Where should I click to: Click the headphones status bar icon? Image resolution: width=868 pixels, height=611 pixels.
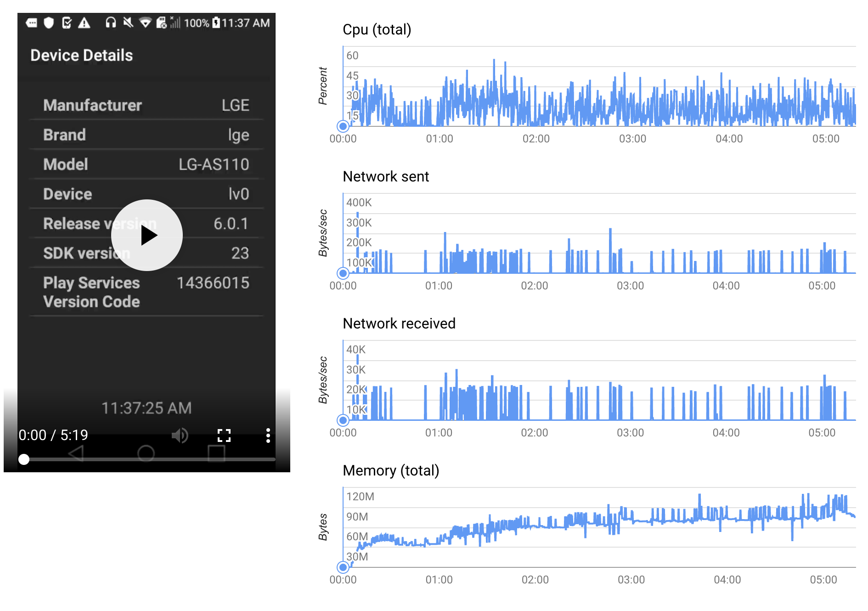[111, 23]
